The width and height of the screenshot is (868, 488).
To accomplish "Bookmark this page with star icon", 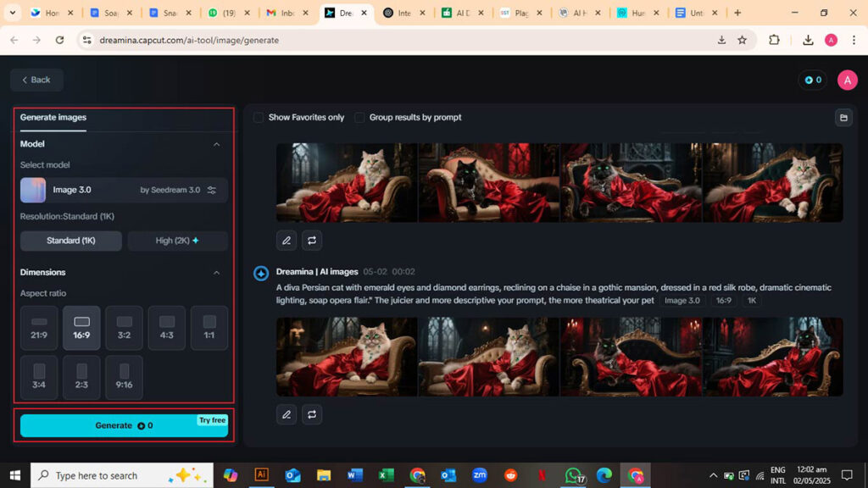I will (x=743, y=40).
